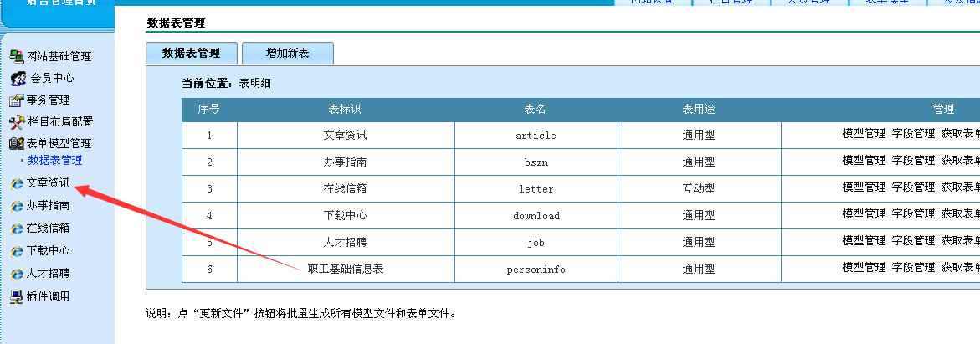Click the 网站基础管理 icon in sidebar

(x=17, y=57)
